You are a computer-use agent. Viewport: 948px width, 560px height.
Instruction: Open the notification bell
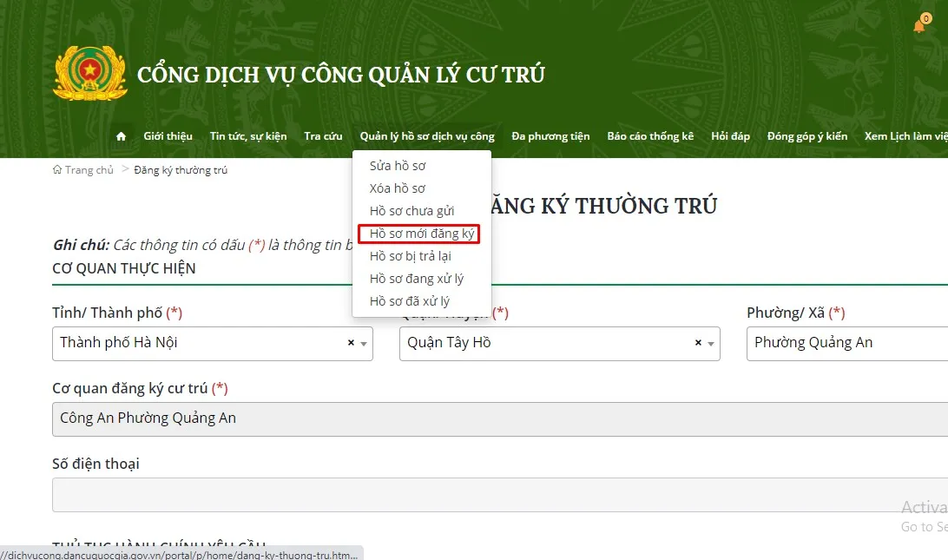point(919,25)
